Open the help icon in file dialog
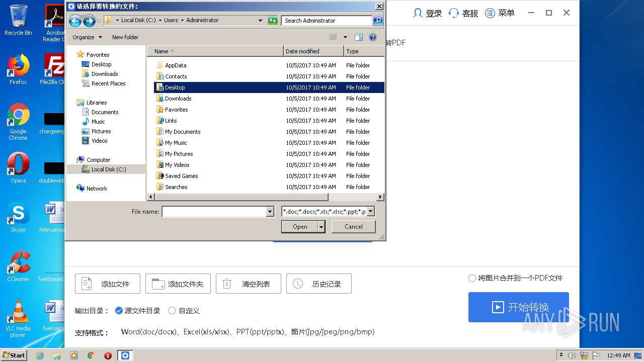This screenshot has width=644, height=362. pos(373,37)
